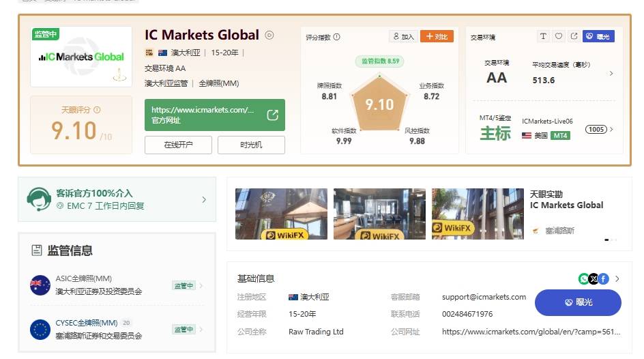Click the large blue 曝光 button in 基础信息
Screen dimensions: 644x359
(x=578, y=302)
